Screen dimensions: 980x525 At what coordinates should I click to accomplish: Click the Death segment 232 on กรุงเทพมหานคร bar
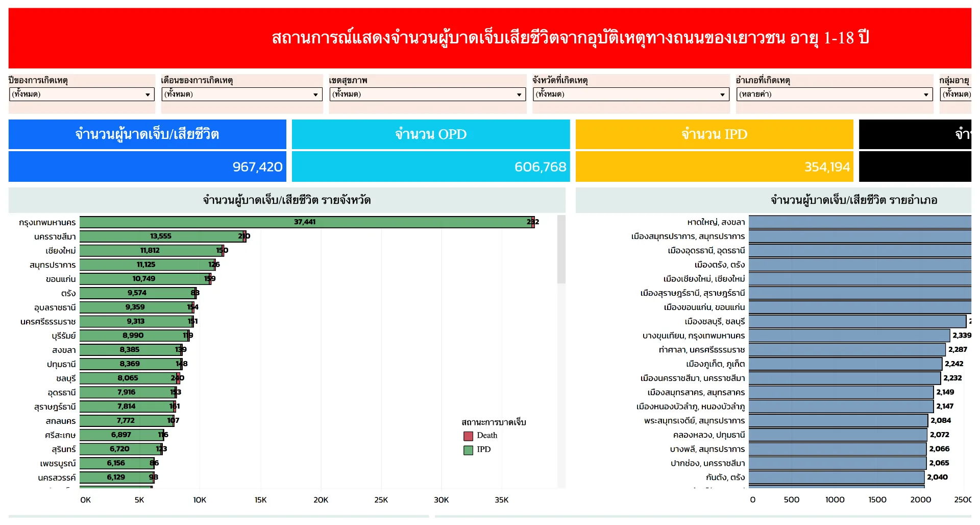[x=533, y=222]
